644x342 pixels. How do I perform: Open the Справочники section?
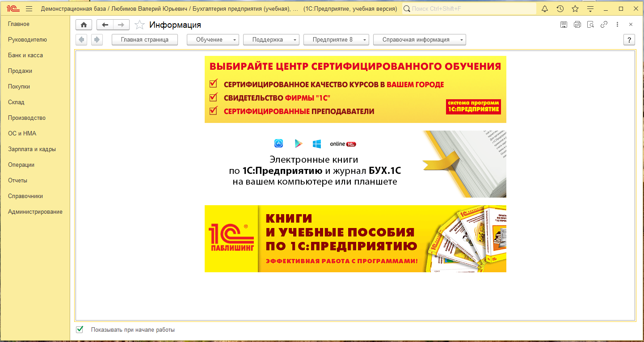pos(25,196)
